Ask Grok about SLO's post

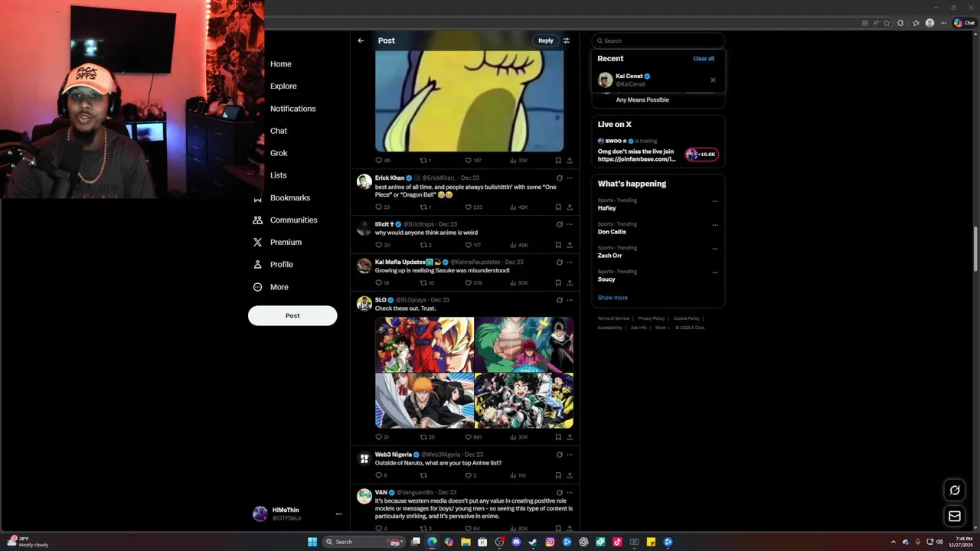[x=559, y=300]
